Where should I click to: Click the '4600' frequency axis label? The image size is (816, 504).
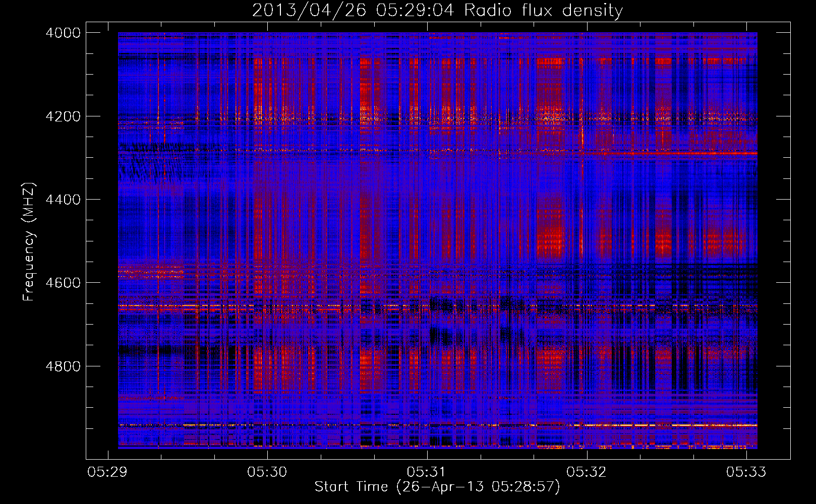[x=63, y=283]
